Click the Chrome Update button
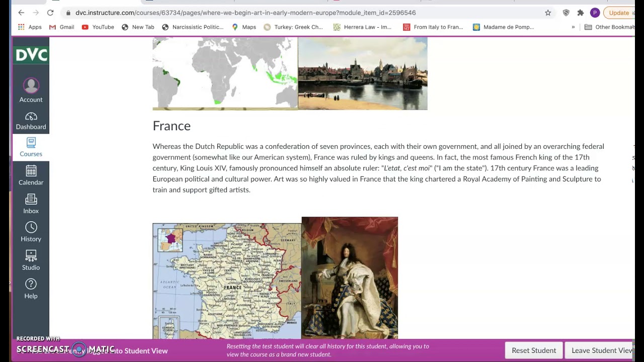Viewport: 644px width, 362px height. point(619,13)
